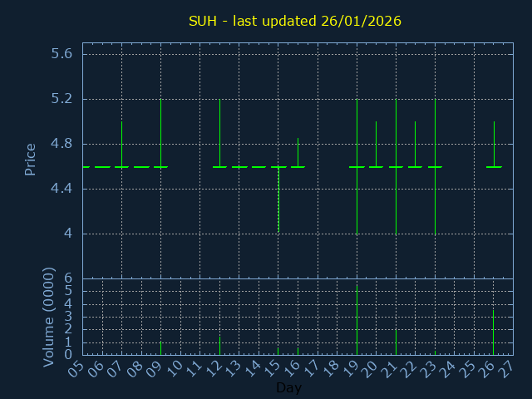Select the 5.2 price tick label
The image size is (532, 399).
pyautogui.click(x=62, y=99)
